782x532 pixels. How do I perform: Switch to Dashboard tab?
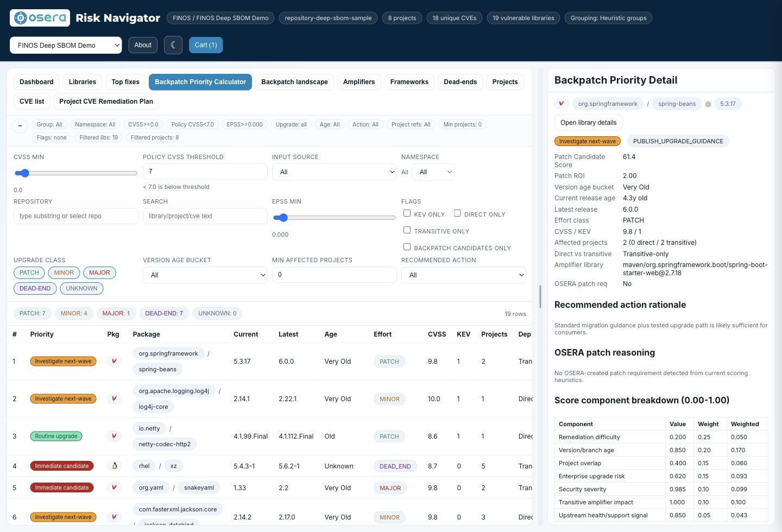36,82
